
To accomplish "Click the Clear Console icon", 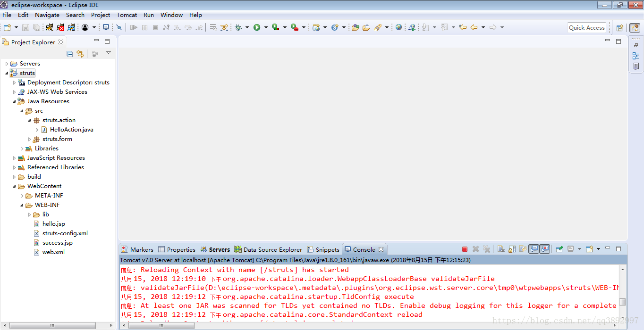I will click(x=501, y=249).
